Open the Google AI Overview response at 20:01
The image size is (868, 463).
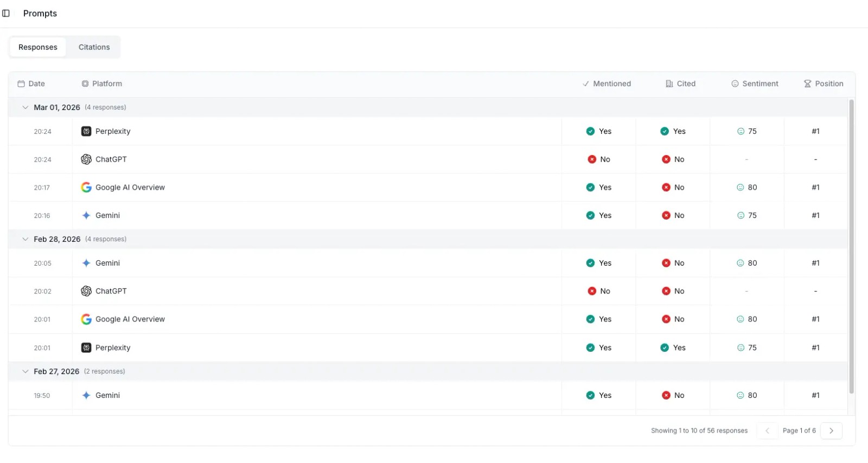[x=427, y=319]
